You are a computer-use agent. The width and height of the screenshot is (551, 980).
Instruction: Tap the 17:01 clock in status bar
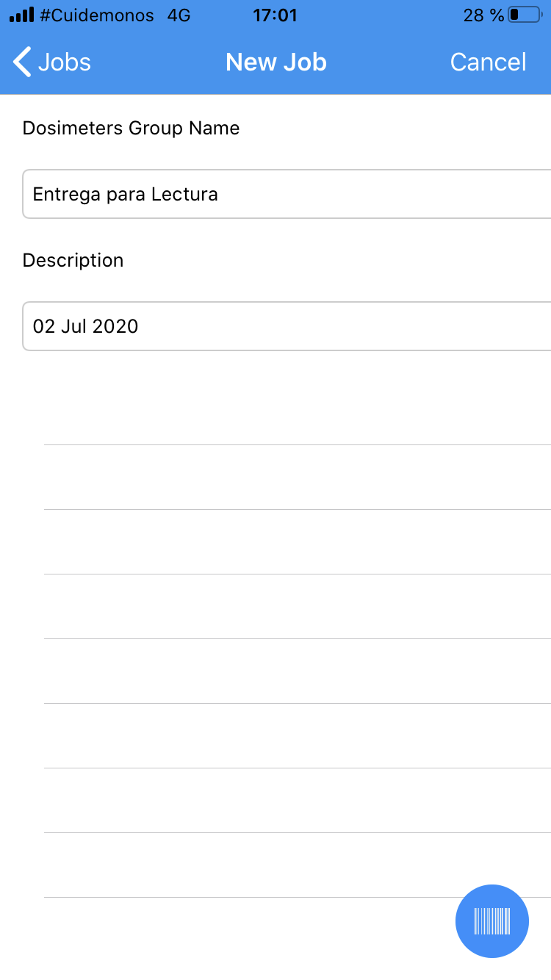(275, 15)
